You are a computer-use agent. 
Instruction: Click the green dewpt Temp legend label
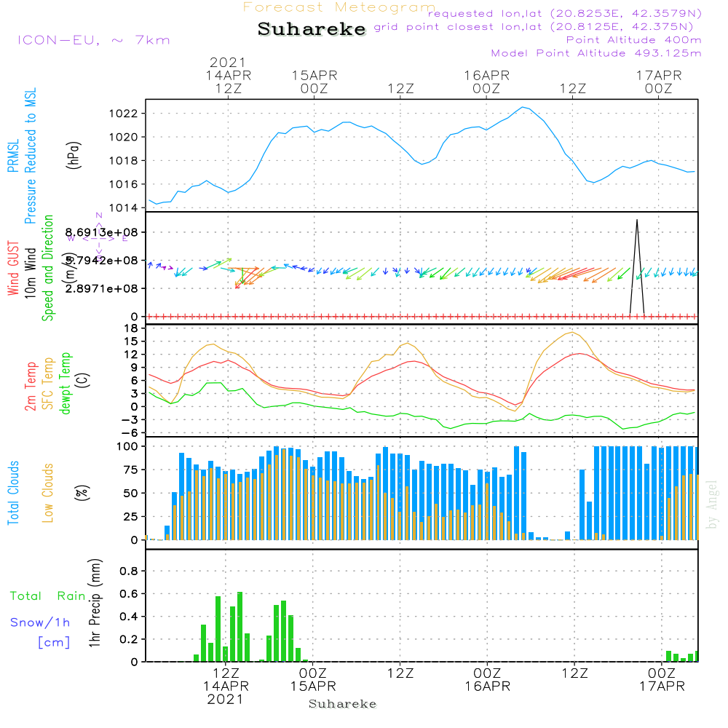point(66,384)
